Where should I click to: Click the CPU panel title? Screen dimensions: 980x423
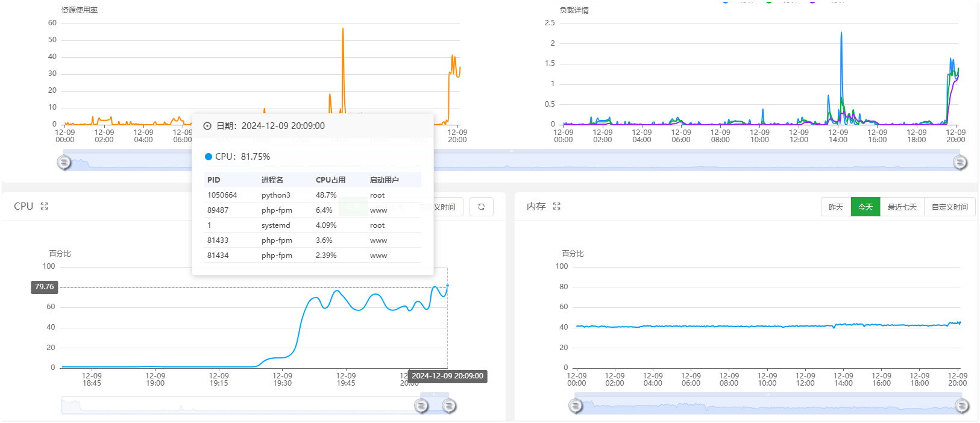click(x=24, y=206)
